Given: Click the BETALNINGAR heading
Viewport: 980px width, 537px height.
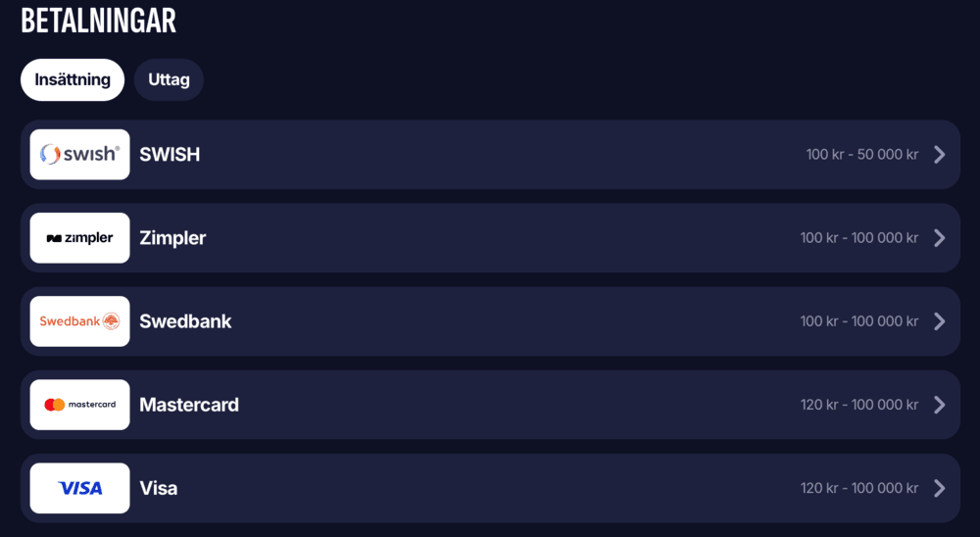Looking at the screenshot, I should click(x=98, y=21).
